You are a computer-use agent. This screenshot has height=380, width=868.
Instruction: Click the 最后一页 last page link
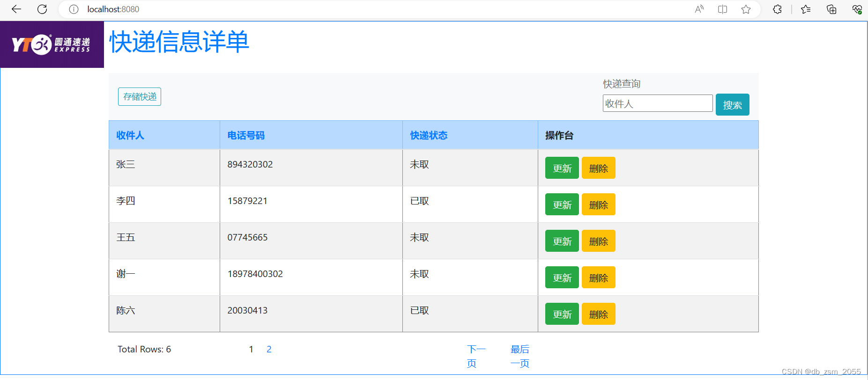click(x=520, y=356)
